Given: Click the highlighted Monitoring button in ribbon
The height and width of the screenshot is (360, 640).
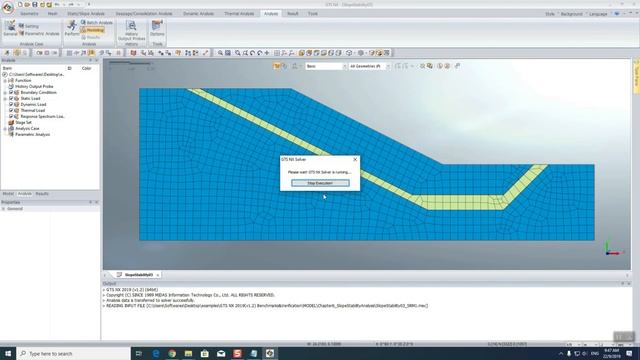Looking at the screenshot, I should click(92, 30).
